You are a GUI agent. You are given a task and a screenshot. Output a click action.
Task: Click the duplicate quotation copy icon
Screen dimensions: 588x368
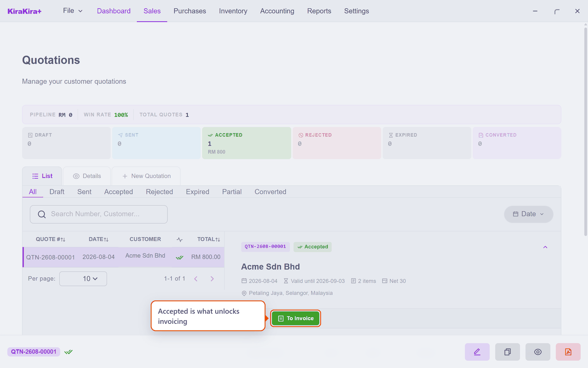tap(508, 352)
